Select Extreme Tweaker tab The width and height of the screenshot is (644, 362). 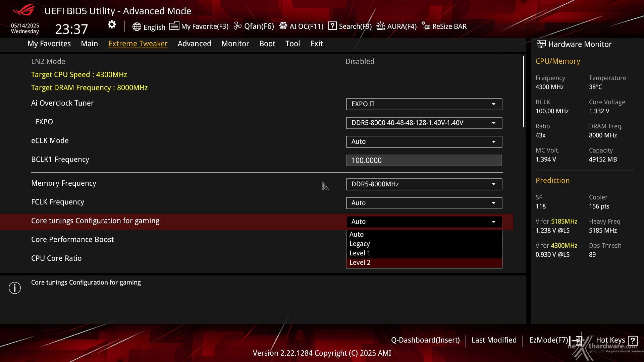tap(138, 44)
